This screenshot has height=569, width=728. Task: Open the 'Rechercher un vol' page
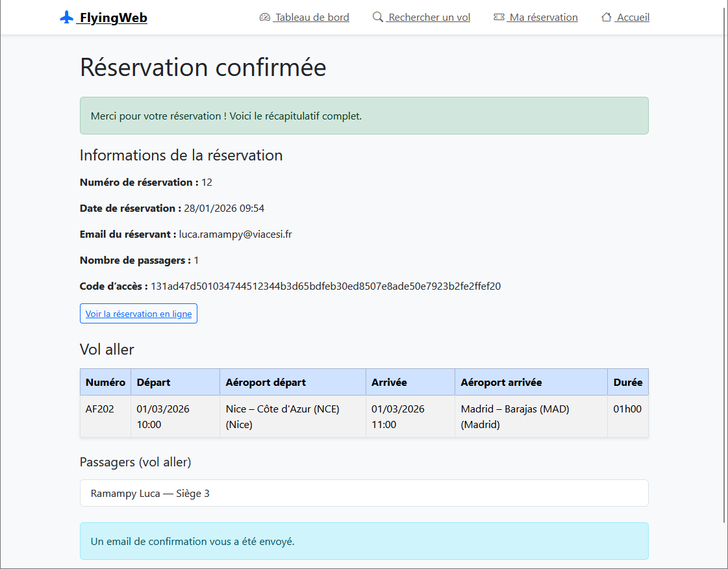pyautogui.click(x=428, y=18)
